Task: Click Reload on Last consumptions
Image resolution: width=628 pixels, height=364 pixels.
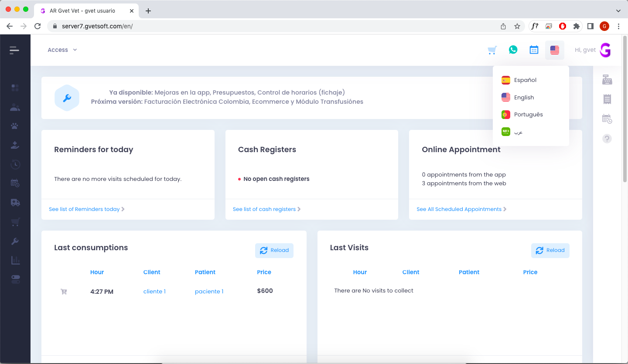Action: tap(274, 250)
